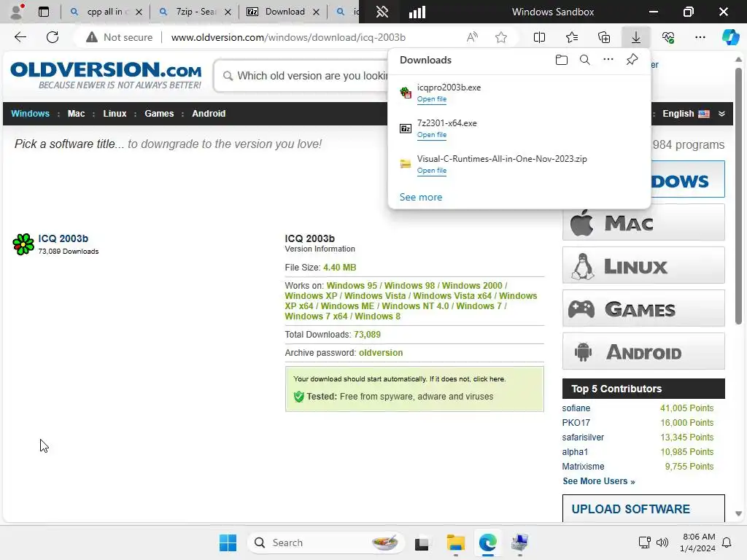Click the sofiane contributor link
Image resolution: width=747 pixels, height=560 pixels.
click(x=576, y=408)
